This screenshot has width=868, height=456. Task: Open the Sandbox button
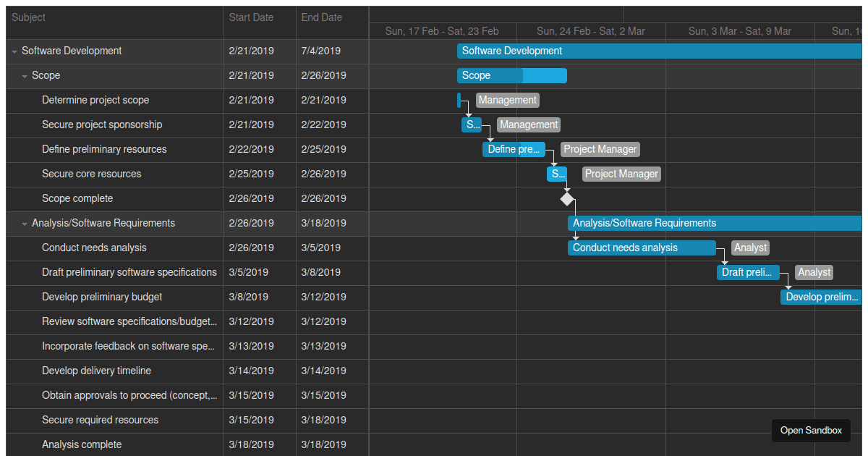click(x=811, y=430)
